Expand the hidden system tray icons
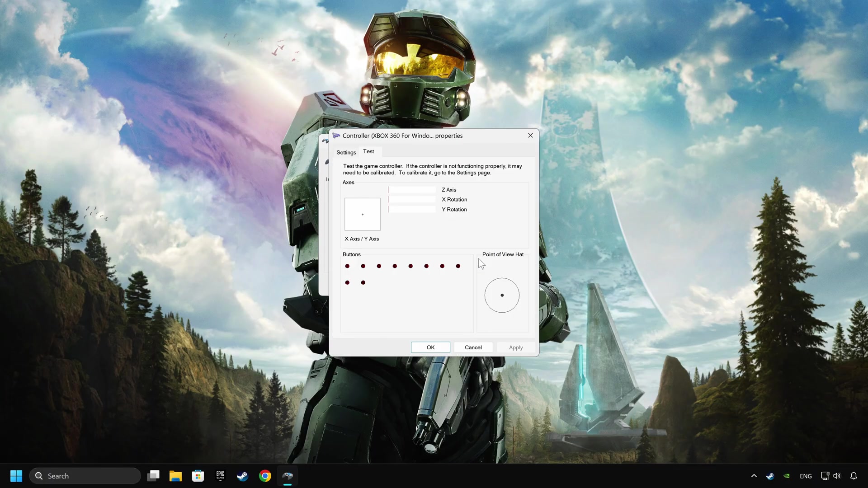 coord(754,476)
